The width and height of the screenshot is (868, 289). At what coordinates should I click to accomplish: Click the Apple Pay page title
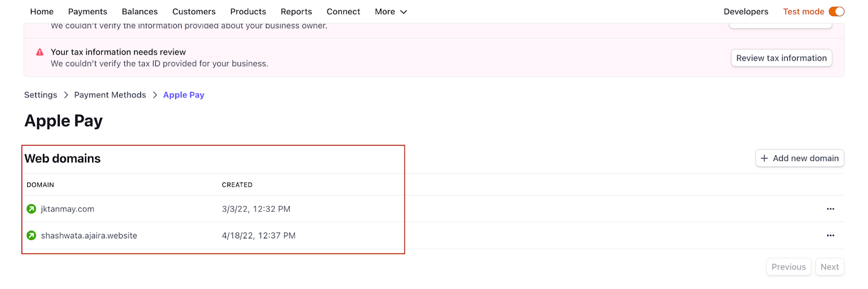tap(63, 121)
